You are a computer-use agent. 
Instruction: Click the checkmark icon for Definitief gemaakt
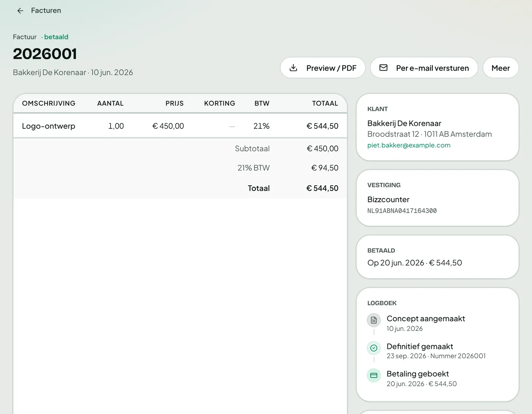(374, 348)
